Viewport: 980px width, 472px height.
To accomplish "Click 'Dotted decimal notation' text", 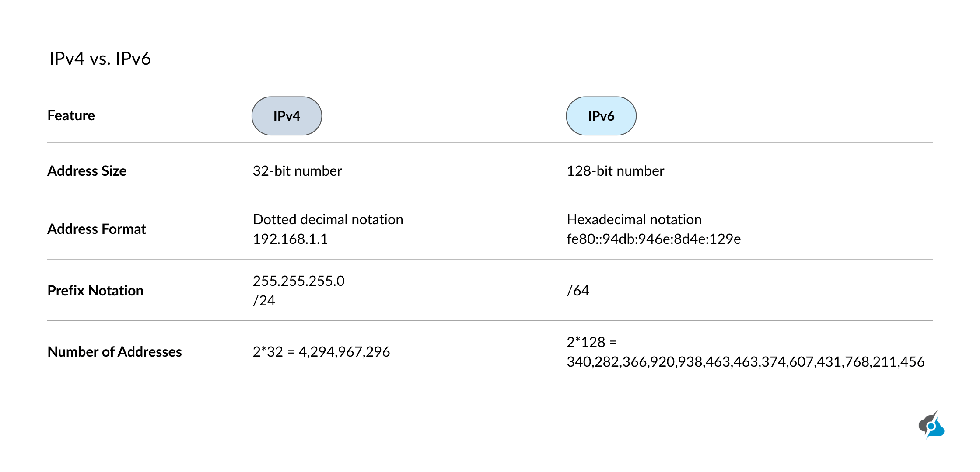I will 328,219.
